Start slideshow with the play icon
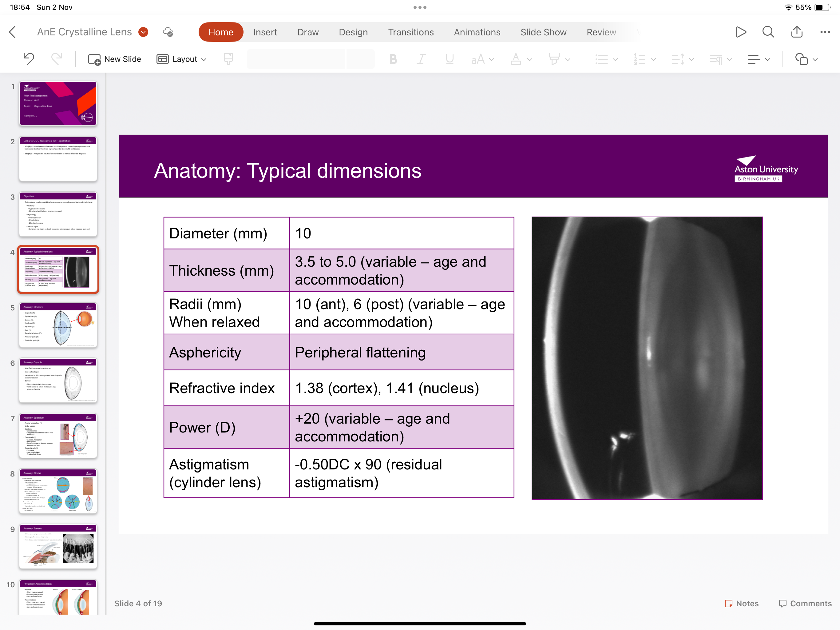Image resolution: width=840 pixels, height=630 pixels. (740, 32)
